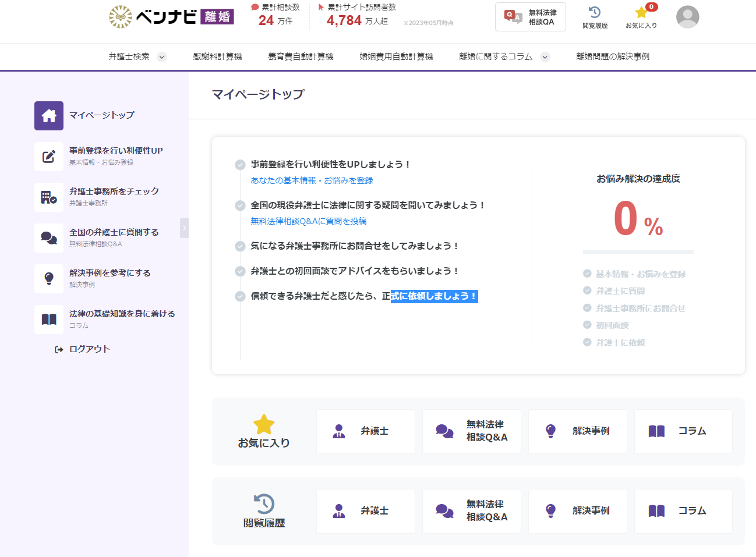Expand the 離婚に関するコラム dropdown
The image size is (756, 557).
coord(545,56)
